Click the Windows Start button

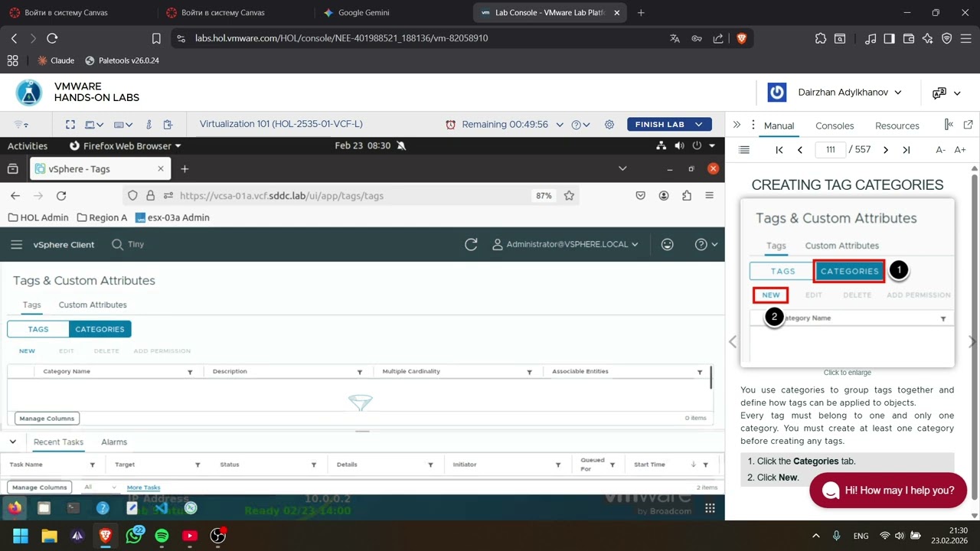(21, 536)
